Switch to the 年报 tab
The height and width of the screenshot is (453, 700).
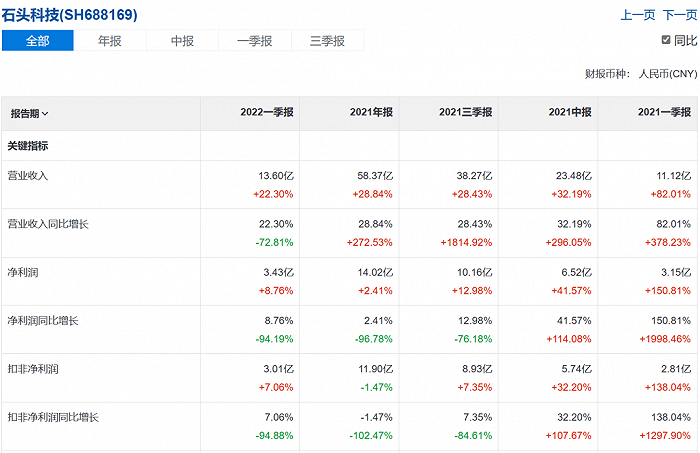110,41
